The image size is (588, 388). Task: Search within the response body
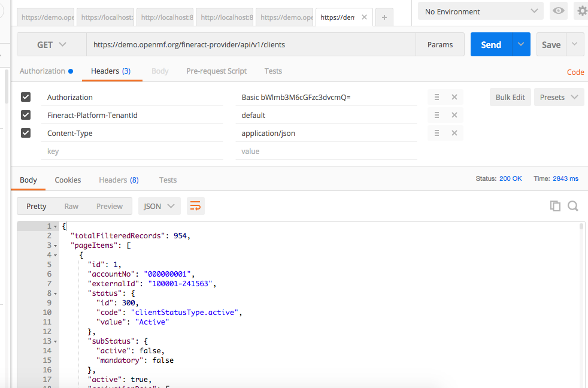point(573,206)
